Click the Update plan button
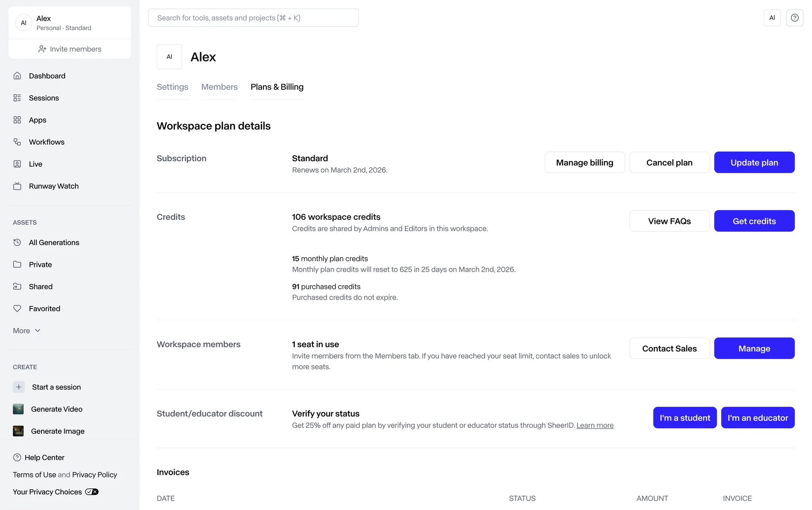The height and width of the screenshot is (510, 812). pyautogui.click(x=754, y=163)
